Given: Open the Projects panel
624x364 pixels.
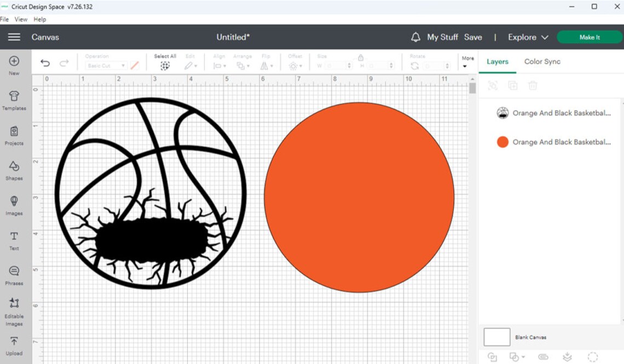Looking at the screenshot, I should pyautogui.click(x=14, y=136).
